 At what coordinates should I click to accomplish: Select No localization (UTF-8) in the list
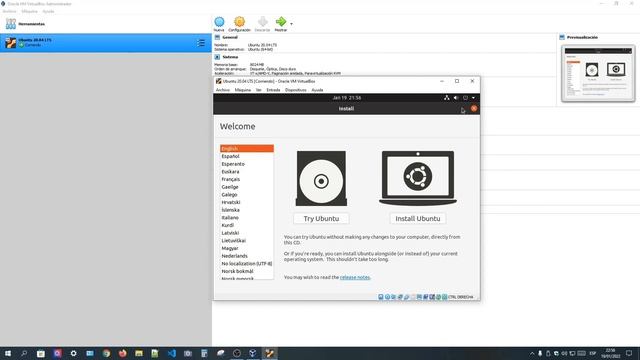click(x=247, y=264)
